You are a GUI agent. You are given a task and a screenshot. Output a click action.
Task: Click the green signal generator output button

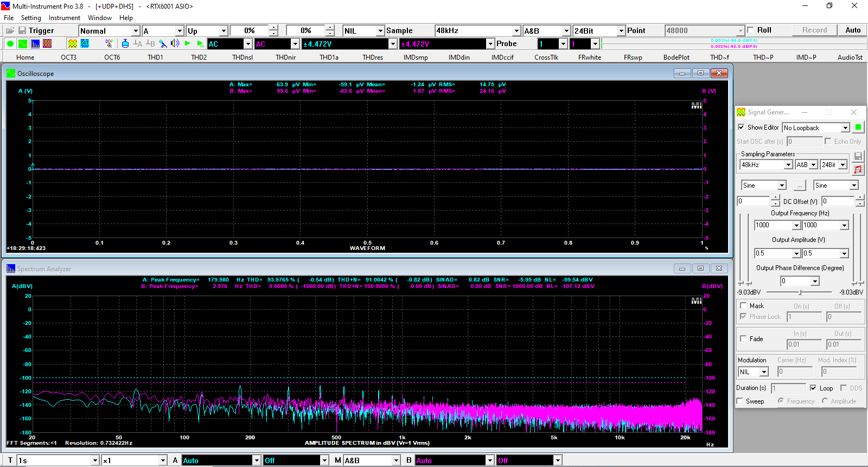(x=858, y=127)
